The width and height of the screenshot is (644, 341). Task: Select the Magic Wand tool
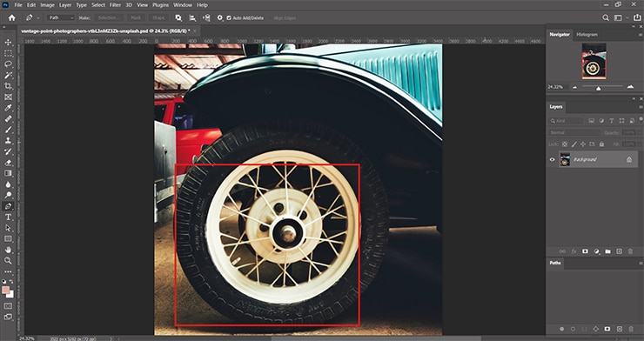point(8,75)
